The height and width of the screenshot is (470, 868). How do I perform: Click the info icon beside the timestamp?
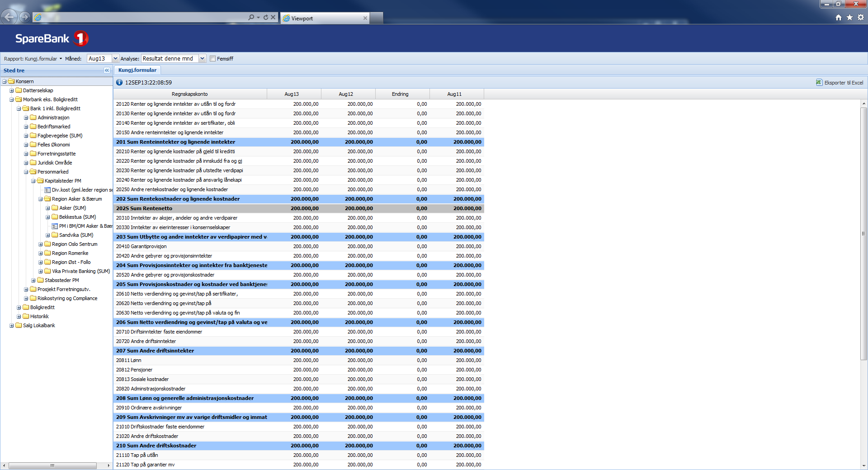coord(119,82)
